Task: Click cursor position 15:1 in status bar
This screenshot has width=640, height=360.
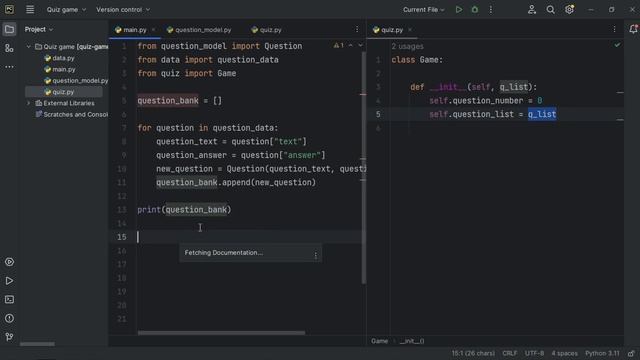Action: 473,353
